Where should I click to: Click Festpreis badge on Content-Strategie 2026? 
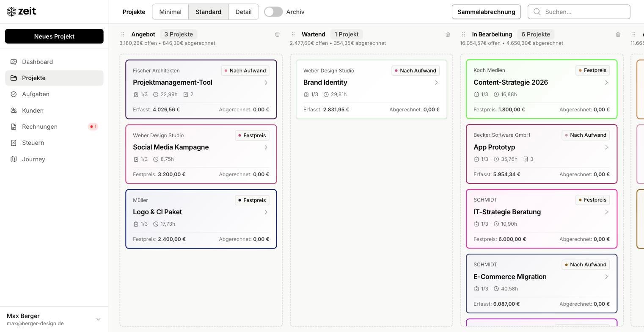pyautogui.click(x=592, y=70)
